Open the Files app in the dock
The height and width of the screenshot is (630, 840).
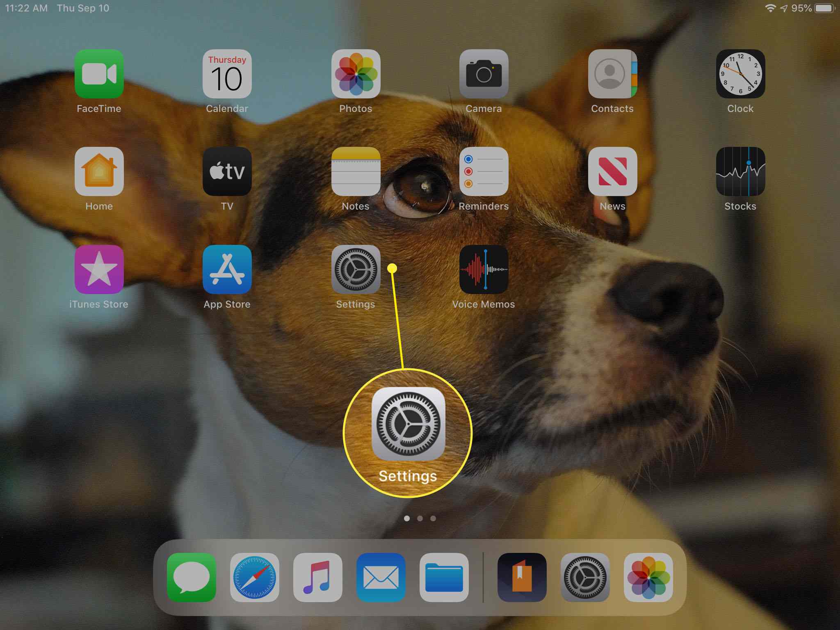pos(444,577)
